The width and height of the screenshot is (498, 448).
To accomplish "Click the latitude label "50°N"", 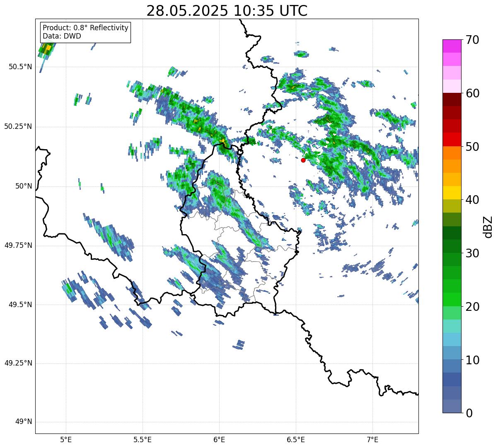I will click(24, 186).
